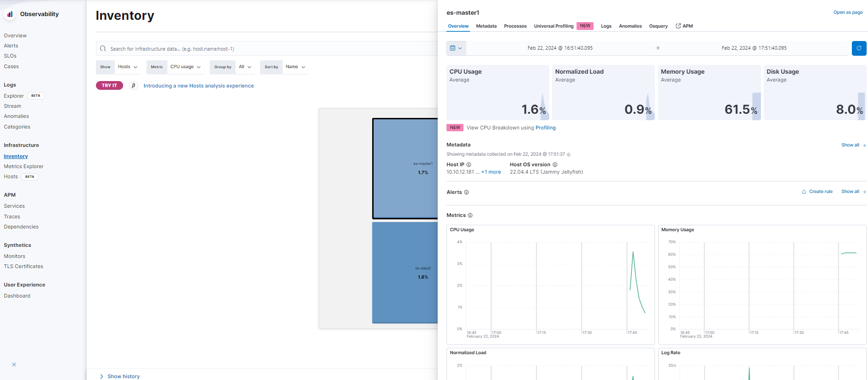This screenshot has height=380, width=868.
Task: Open Hosts in the sidebar
Action: (11, 176)
